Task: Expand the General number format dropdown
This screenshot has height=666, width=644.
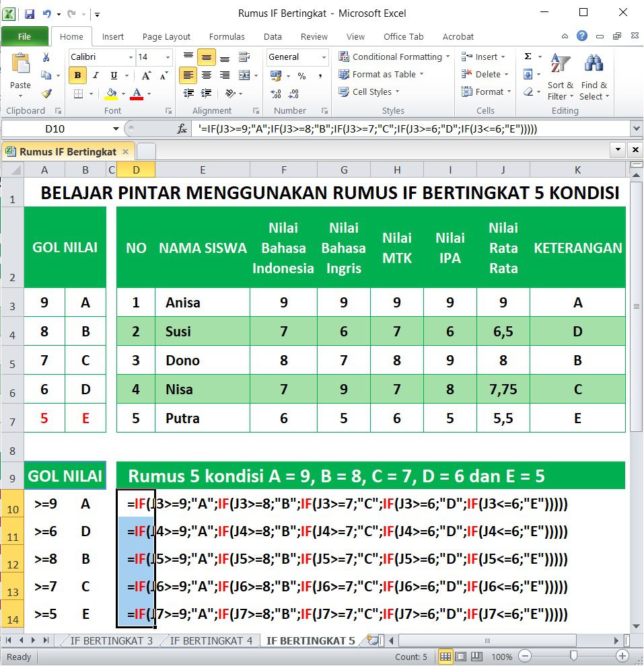Action: pos(324,57)
